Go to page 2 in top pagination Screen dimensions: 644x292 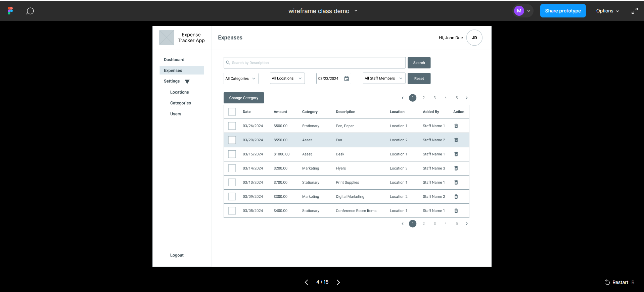[x=424, y=98]
